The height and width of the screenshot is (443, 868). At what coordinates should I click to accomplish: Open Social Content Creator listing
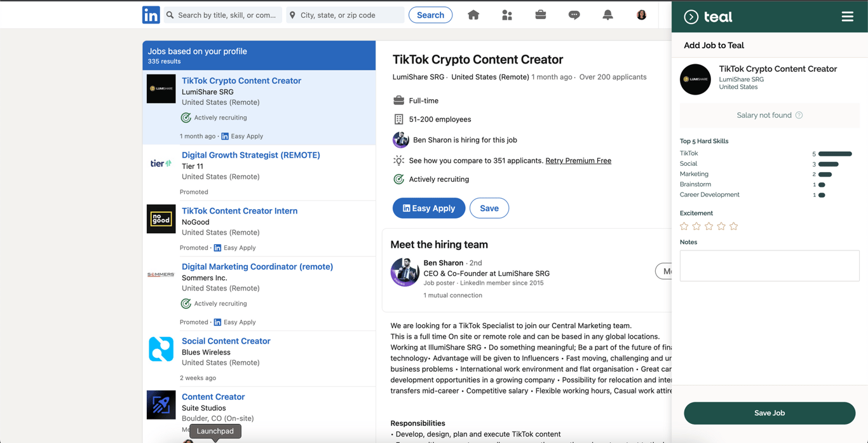(226, 341)
